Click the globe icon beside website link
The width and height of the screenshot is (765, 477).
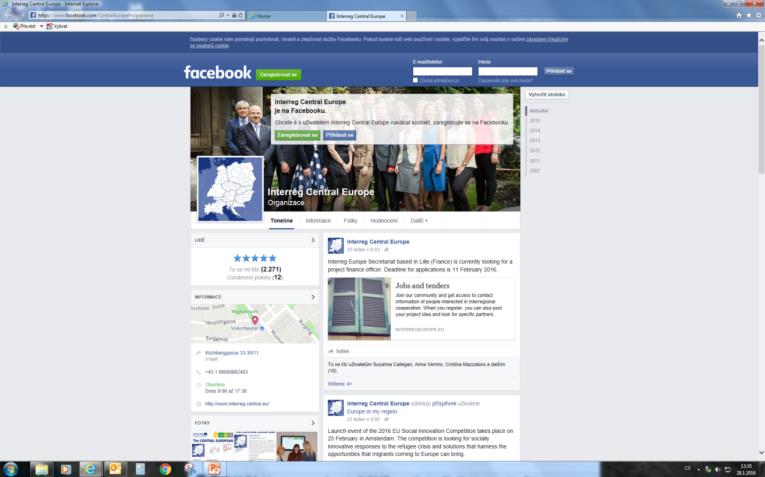199,404
